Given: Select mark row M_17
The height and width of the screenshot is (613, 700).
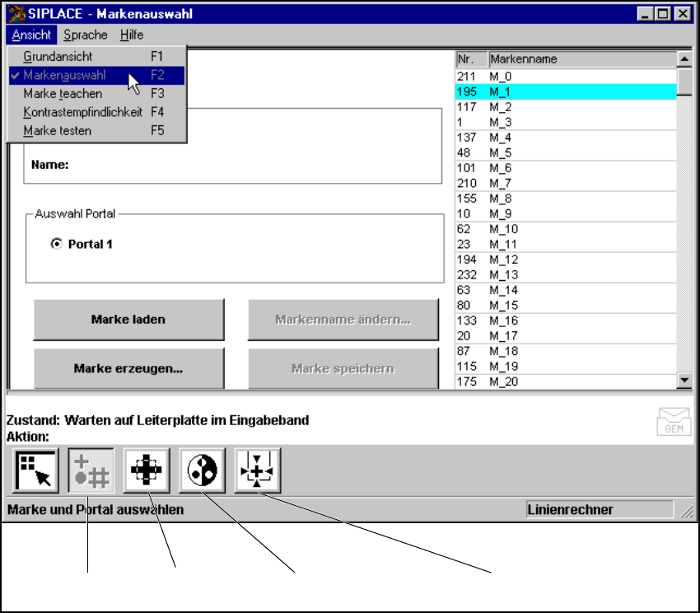Looking at the screenshot, I should [566, 336].
